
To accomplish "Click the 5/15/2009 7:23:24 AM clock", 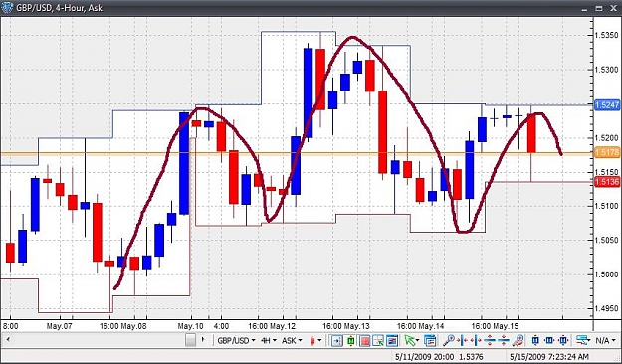I will coord(549,357).
